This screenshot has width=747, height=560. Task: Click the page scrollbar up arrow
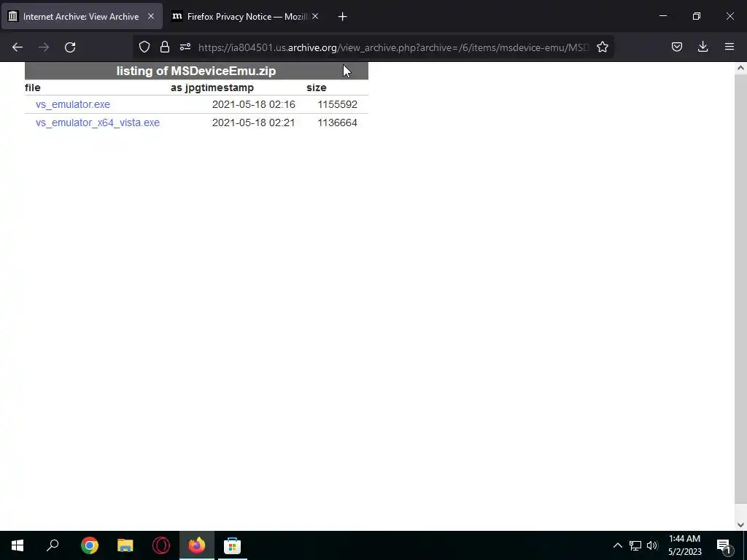click(740, 68)
